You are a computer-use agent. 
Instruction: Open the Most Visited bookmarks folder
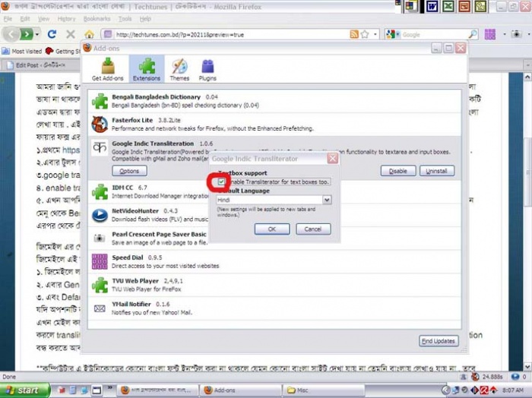pos(22,51)
